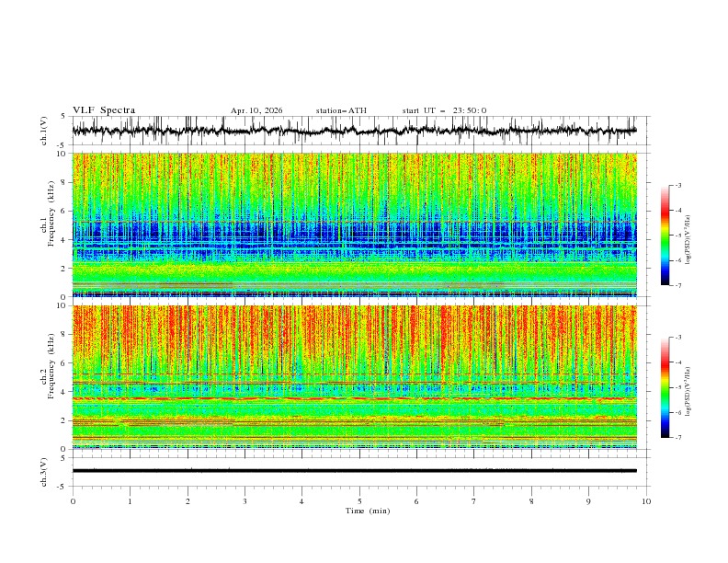
Task: Click the "-7" label on ch.2 colorbar
Action: [x=677, y=437]
